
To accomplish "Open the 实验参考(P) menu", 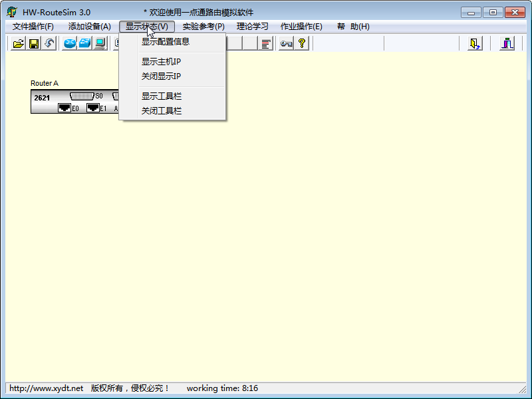I will (x=203, y=27).
